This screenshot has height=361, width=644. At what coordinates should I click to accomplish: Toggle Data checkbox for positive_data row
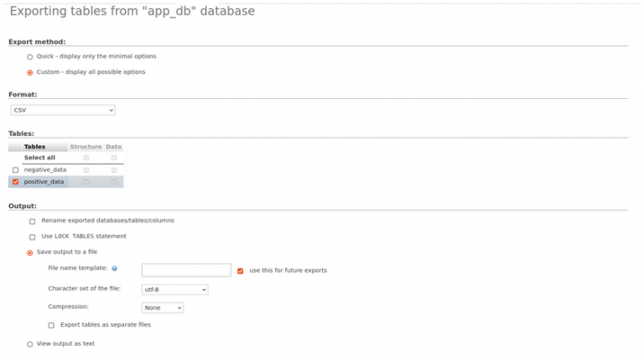pos(114,181)
